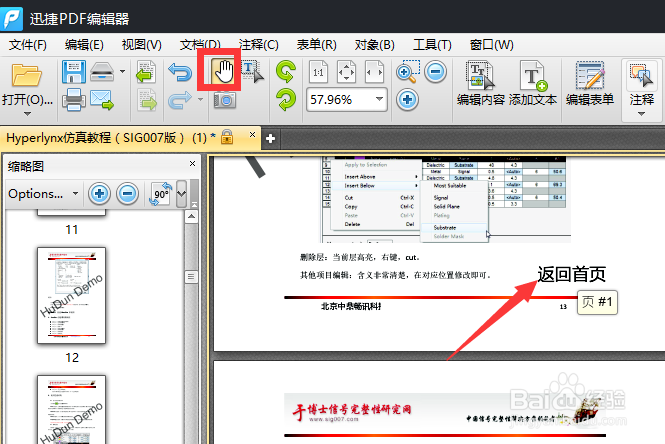Click the Snapshot camera tool
Screen dimensions: 665x444
click(x=225, y=101)
